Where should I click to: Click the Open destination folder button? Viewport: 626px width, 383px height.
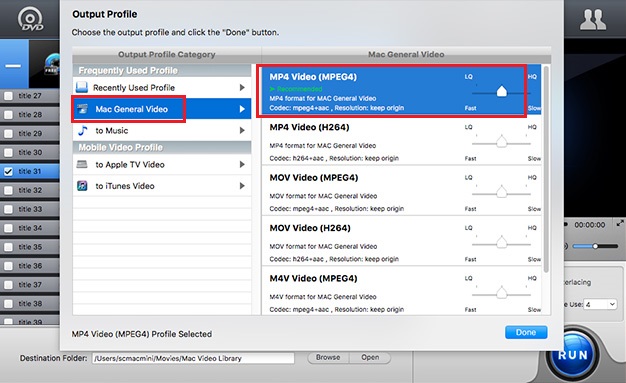[x=370, y=357]
